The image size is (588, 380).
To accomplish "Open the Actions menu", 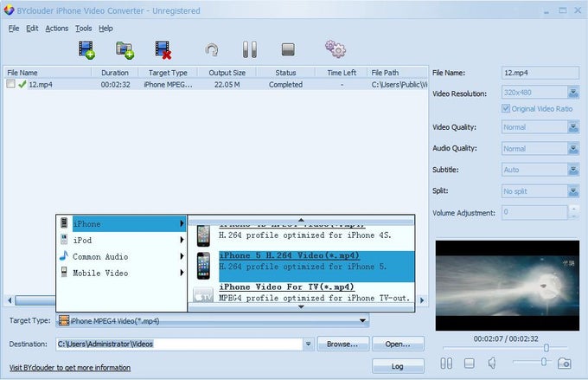I will [57, 29].
